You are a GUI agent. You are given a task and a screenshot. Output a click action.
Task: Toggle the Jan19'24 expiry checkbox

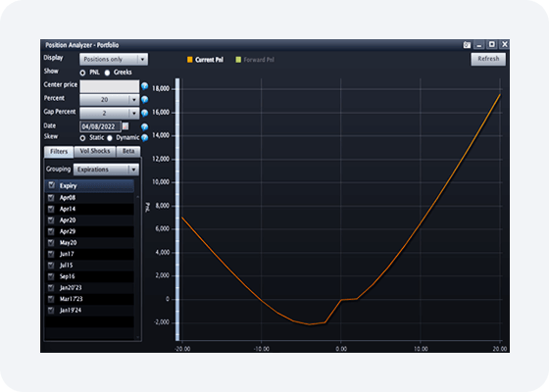point(51,310)
